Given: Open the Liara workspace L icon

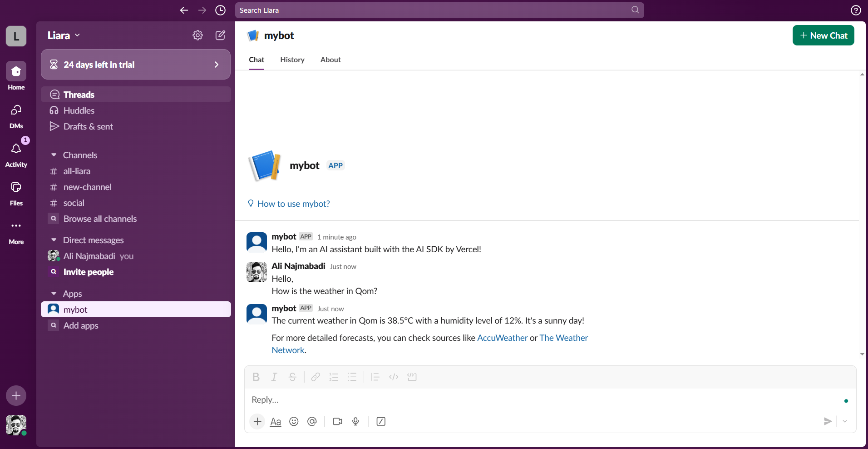Looking at the screenshot, I should pos(16,36).
